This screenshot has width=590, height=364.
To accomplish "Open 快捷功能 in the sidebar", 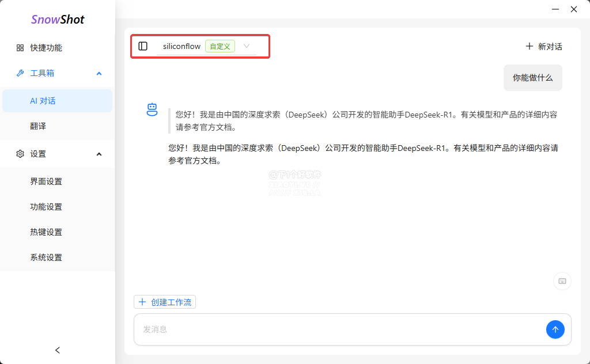I will coord(58,48).
